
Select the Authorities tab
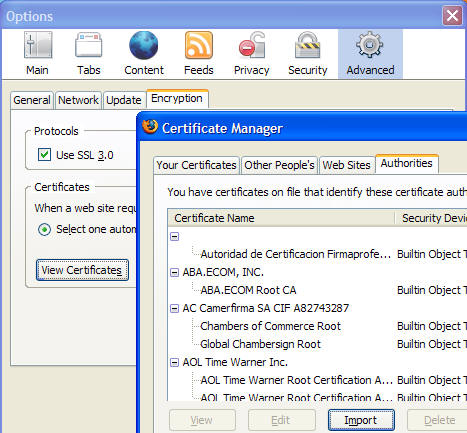pyautogui.click(x=407, y=163)
